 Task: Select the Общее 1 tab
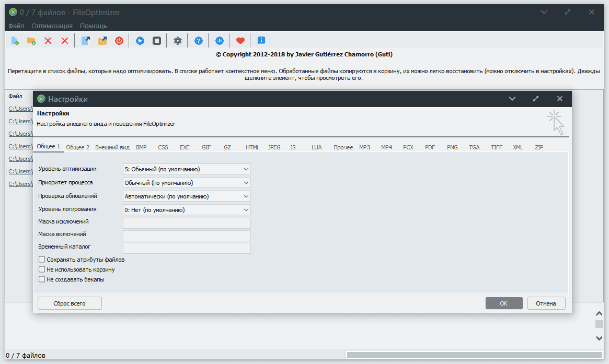(49, 146)
